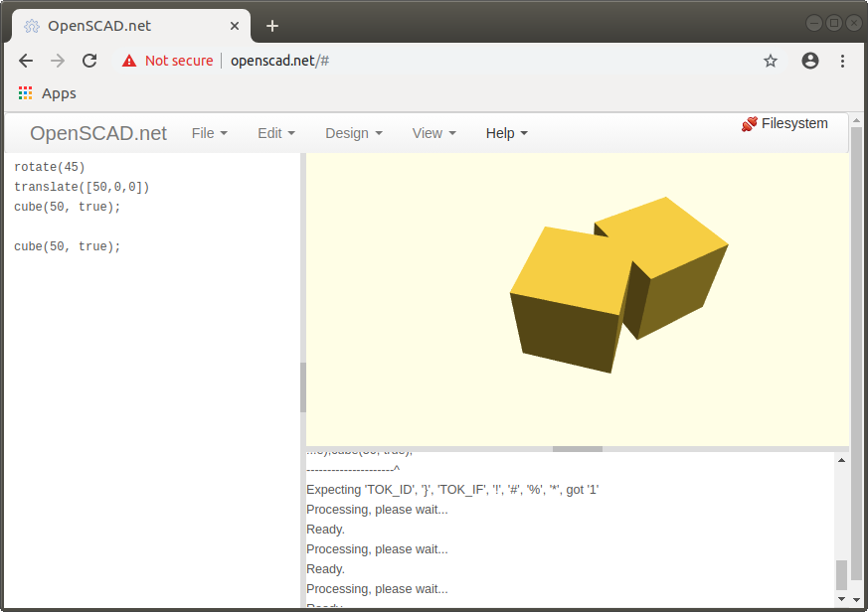Open the Edit dropdown menu

(x=276, y=133)
